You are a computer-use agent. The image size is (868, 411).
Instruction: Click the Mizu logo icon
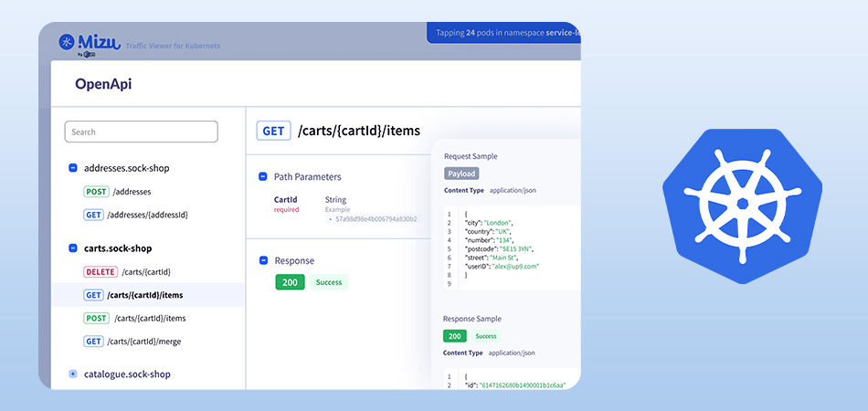pos(67,43)
